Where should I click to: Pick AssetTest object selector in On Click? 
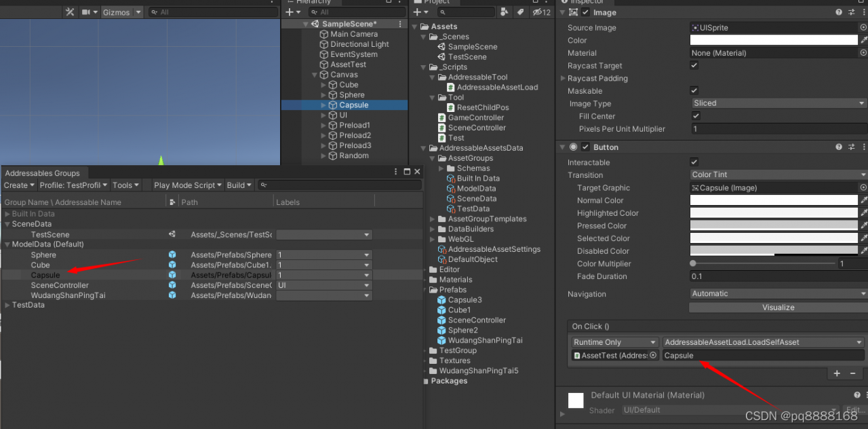click(653, 355)
